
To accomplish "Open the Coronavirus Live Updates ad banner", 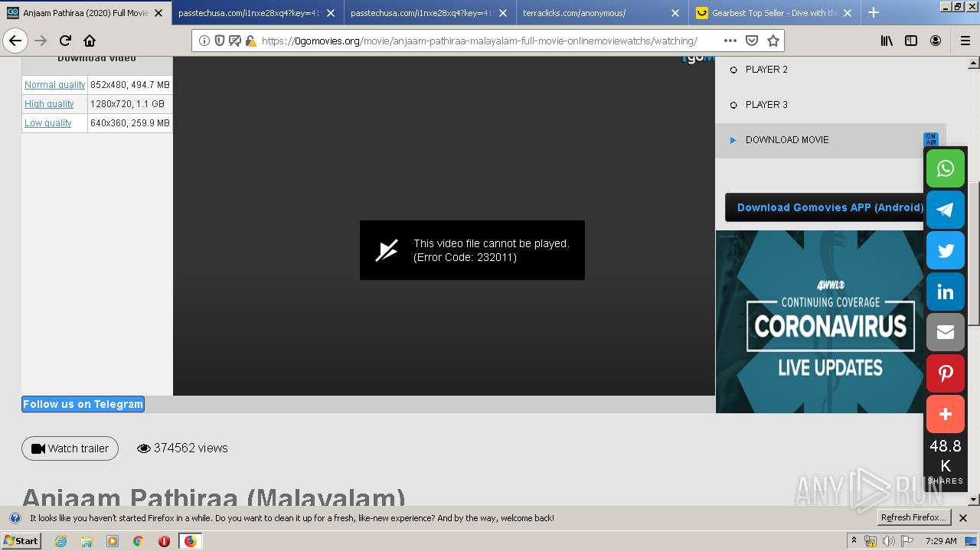I will (x=820, y=322).
